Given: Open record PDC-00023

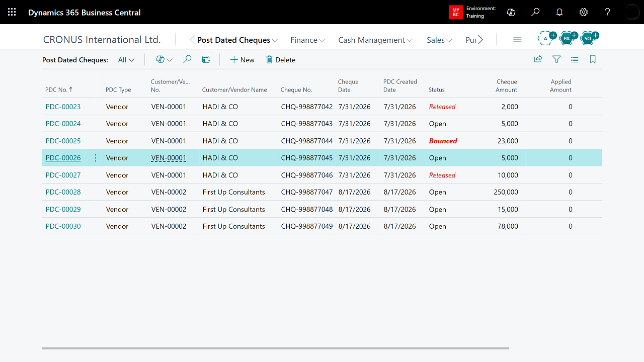Looking at the screenshot, I should 63,107.
